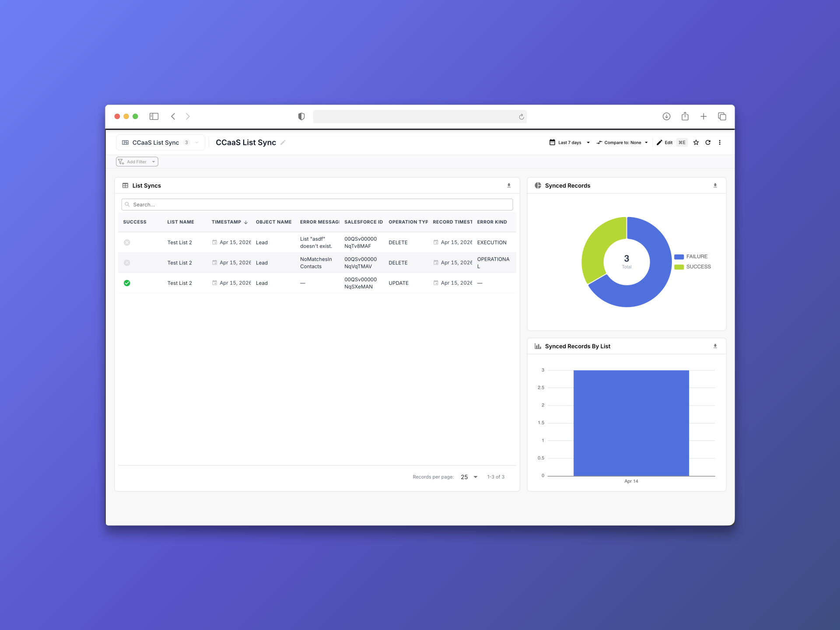Download the List Syncs table data
This screenshot has height=630, width=840.
[509, 185]
